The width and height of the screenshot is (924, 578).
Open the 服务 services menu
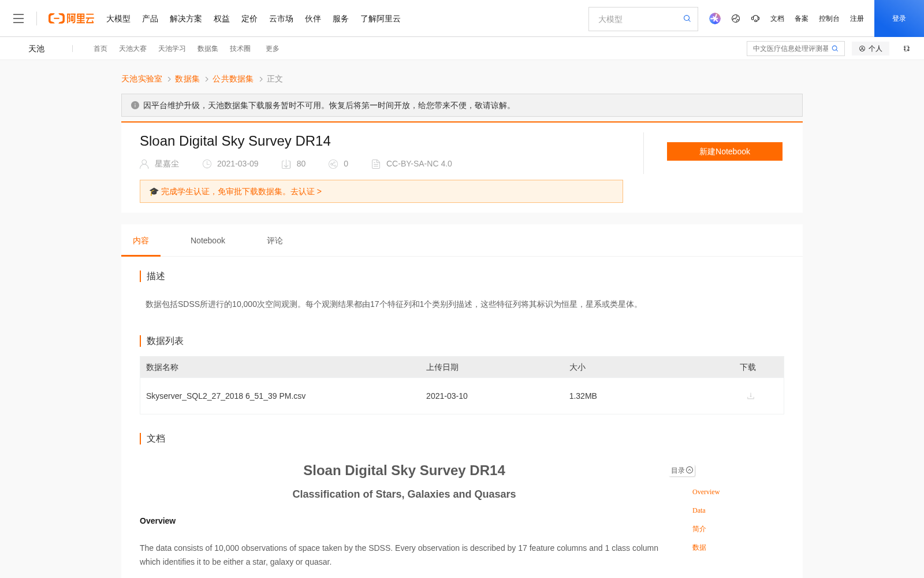tap(341, 18)
